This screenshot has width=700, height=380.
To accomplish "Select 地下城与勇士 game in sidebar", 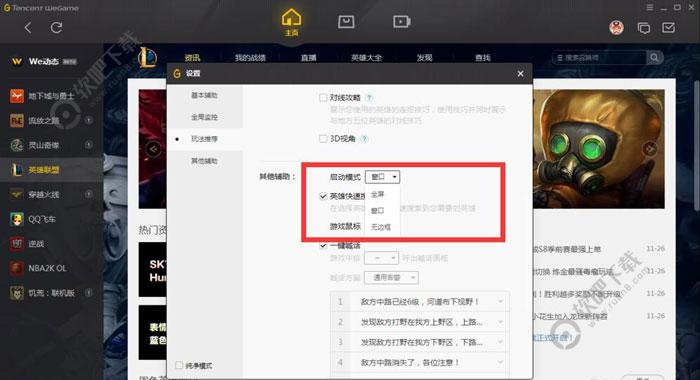I will tap(51, 96).
